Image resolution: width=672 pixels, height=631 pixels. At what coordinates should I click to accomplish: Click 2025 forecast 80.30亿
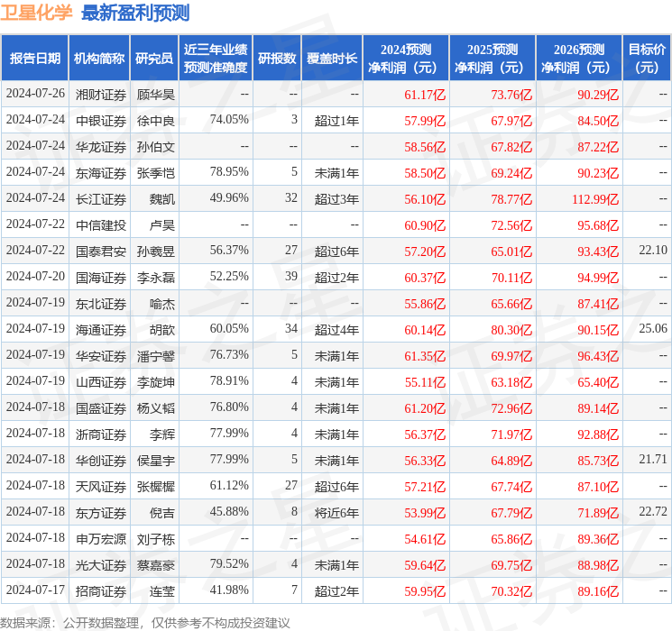click(511, 329)
